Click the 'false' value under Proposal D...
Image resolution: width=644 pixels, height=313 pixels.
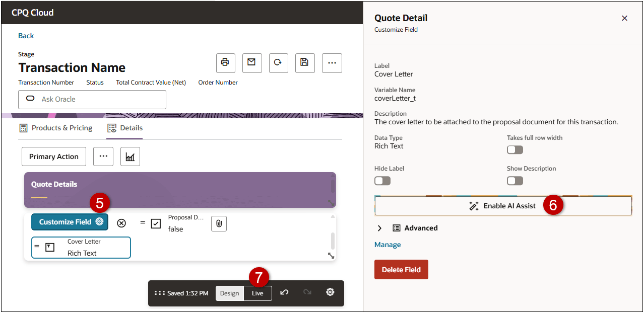(x=176, y=229)
